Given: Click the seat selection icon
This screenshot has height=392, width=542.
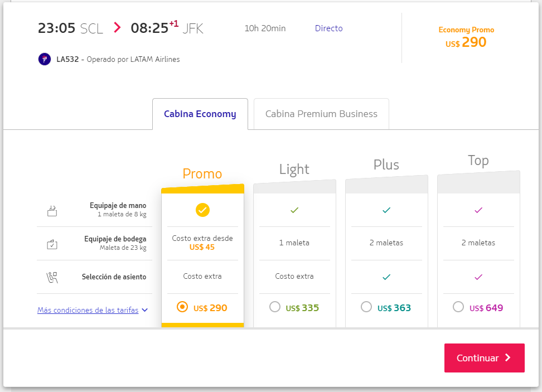Looking at the screenshot, I should (52, 277).
